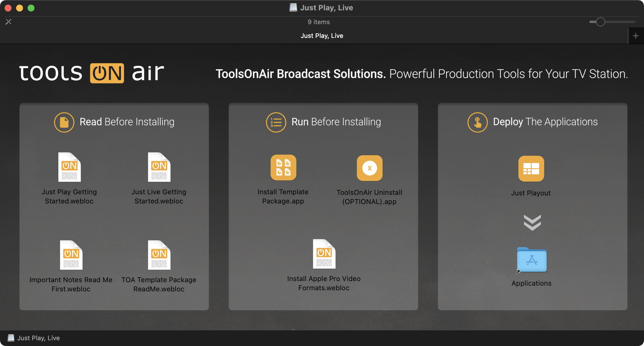
Task: Close the window with red button
Action: 8,8
